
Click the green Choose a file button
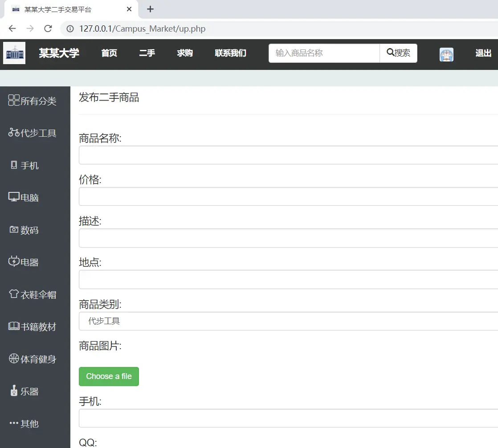(109, 377)
